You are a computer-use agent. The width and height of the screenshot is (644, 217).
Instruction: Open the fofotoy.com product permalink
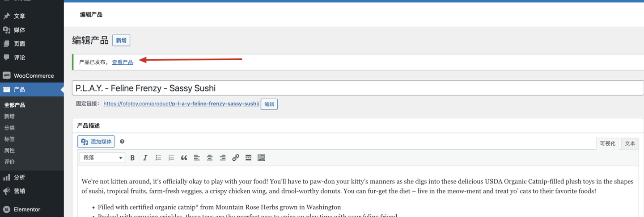181,104
